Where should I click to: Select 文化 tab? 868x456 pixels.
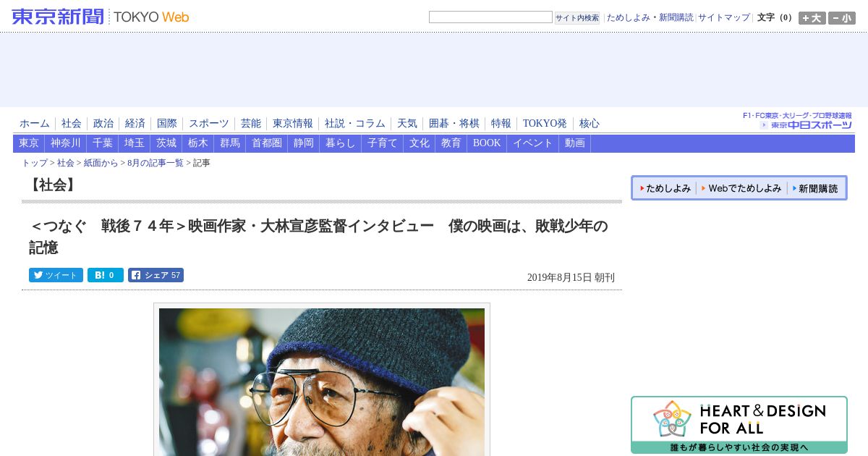tap(420, 143)
